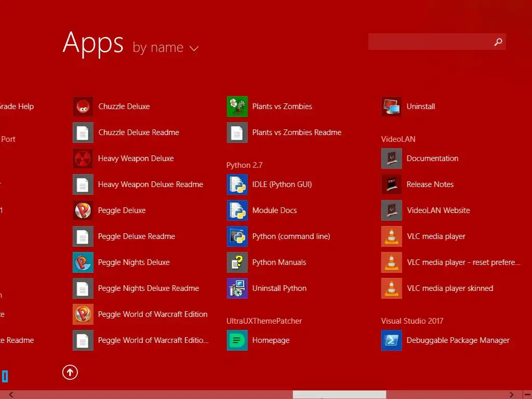
Task: Launch the Heavy Weapon Deluxe icon
Action: (83, 158)
